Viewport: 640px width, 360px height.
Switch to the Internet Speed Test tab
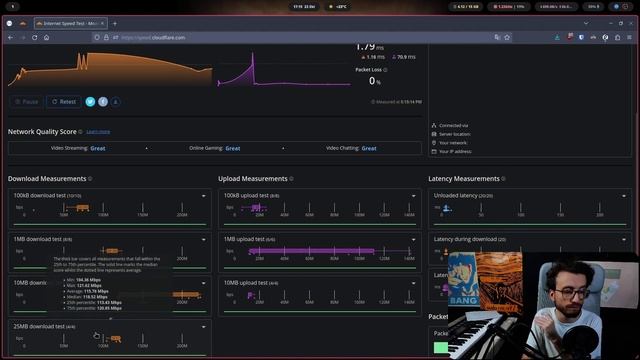70,24
